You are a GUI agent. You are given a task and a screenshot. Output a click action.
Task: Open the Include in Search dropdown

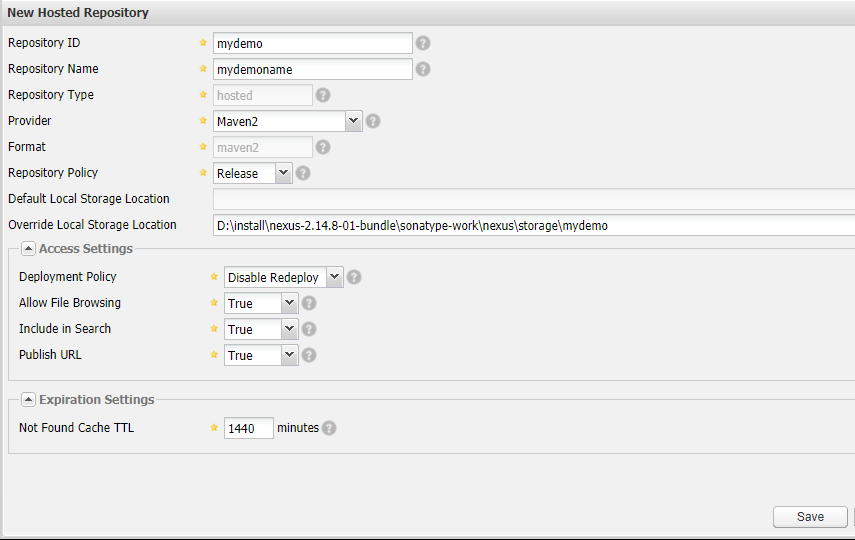point(290,329)
